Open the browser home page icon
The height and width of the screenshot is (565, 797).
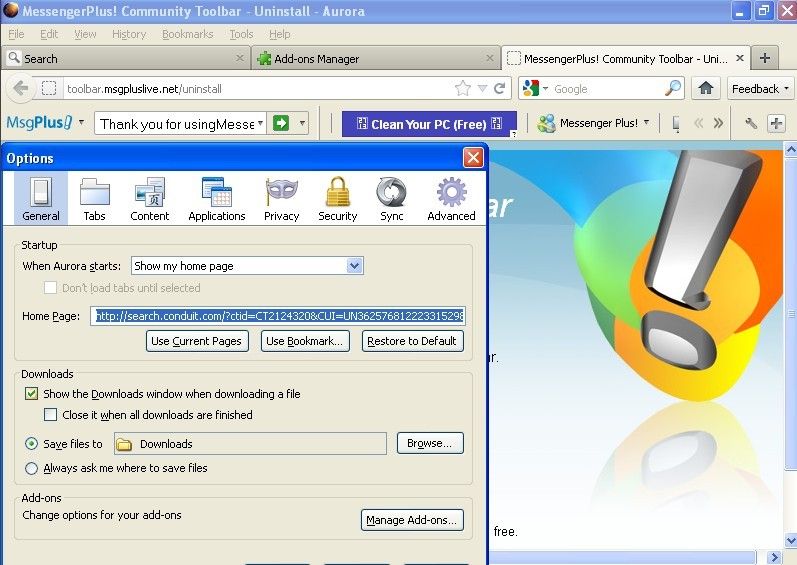click(x=706, y=88)
